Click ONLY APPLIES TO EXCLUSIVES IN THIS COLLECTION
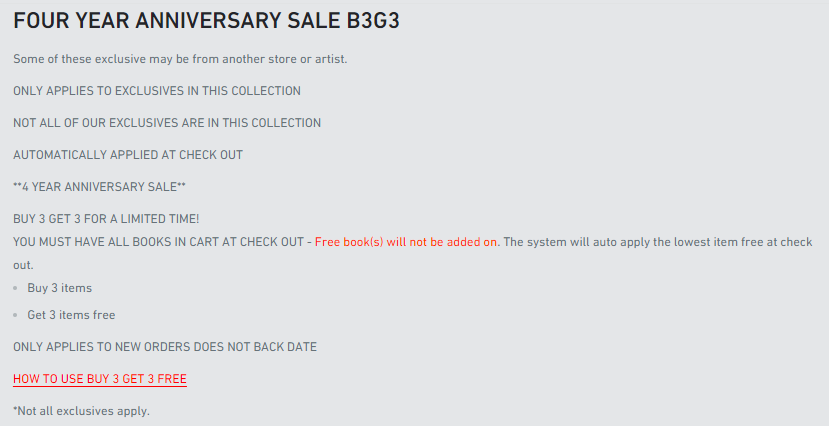The height and width of the screenshot is (426, 829). (157, 91)
